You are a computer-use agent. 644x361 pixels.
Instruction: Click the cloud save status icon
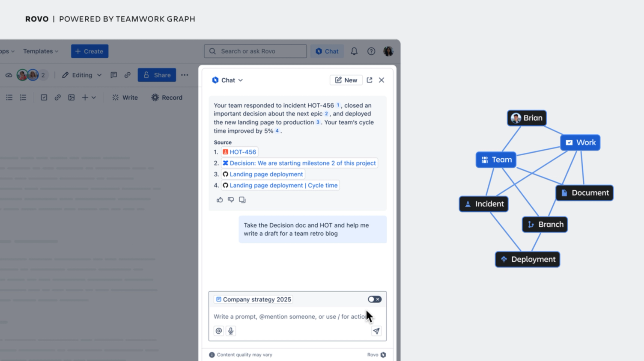point(9,75)
